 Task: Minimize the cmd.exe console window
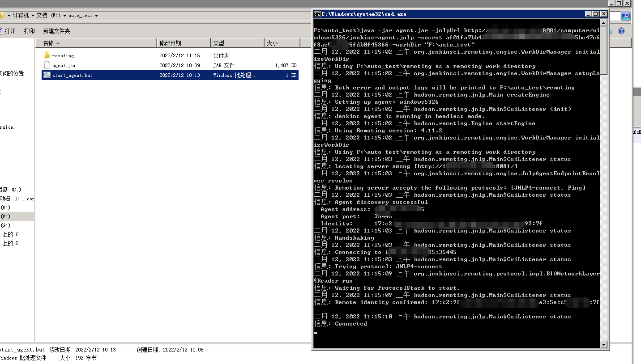click(x=588, y=14)
